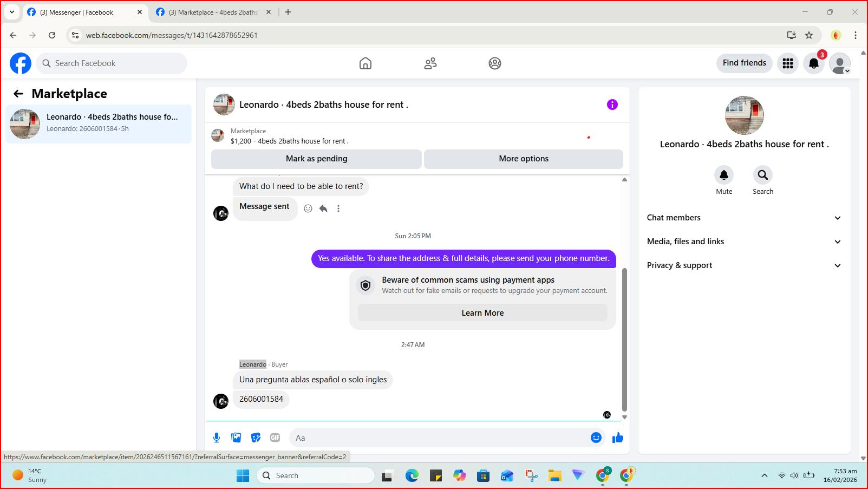Image resolution: width=868 pixels, height=489 pixels.
Task: Expand Media, files and links section
Action: click(744, 242)
